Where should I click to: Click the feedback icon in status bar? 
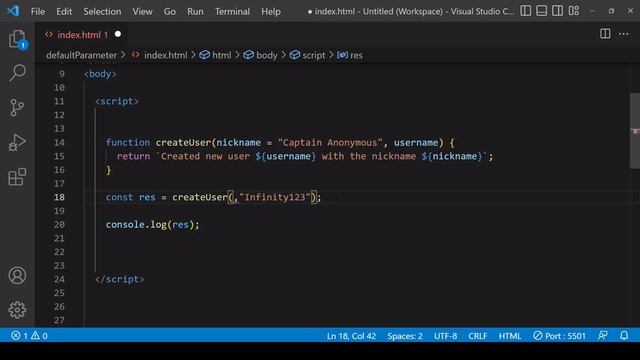(603, 336)
